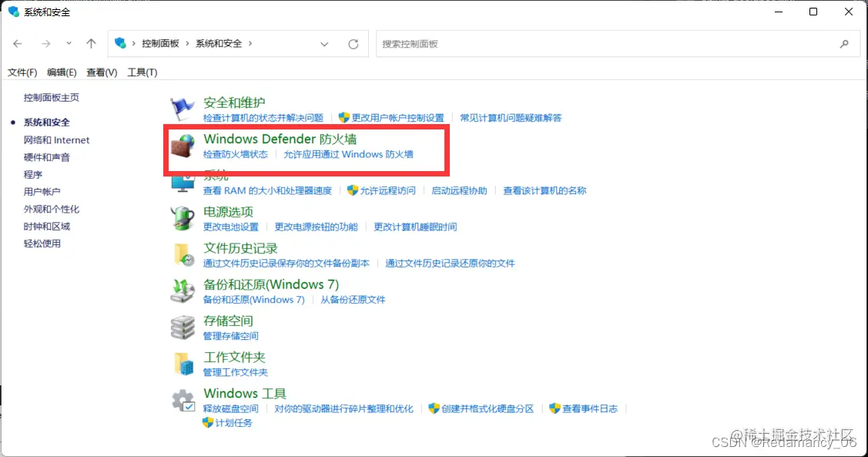Click 查看事件日志 link
868x457 pixels.
pyautogui.click(x=590, y=408)
